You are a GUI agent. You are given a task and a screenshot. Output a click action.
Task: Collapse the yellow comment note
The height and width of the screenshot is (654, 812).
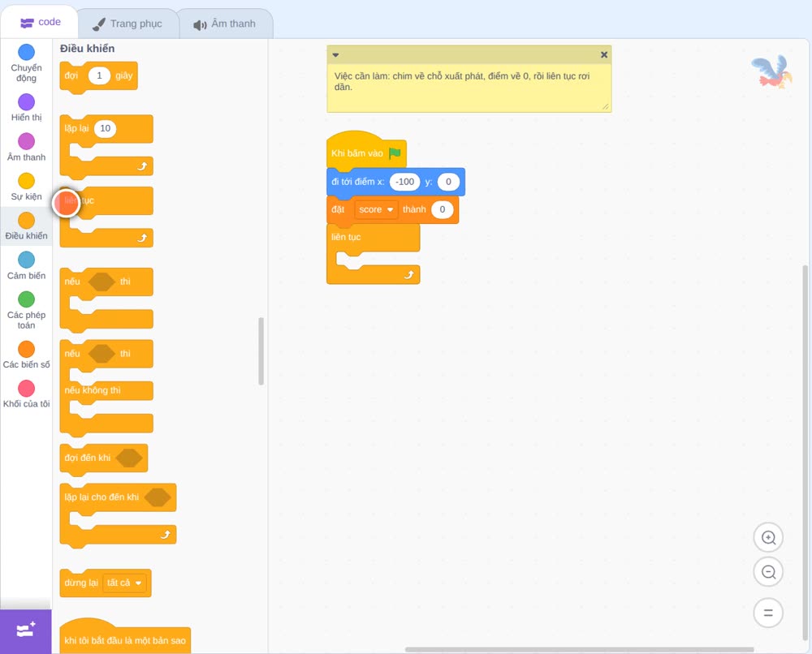coord(335,55)
